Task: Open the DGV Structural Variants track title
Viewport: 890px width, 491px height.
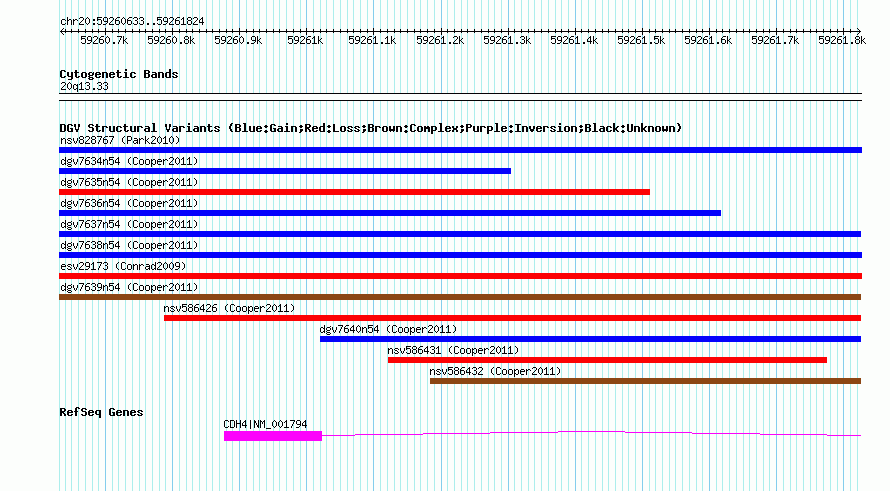Action: 371,128
